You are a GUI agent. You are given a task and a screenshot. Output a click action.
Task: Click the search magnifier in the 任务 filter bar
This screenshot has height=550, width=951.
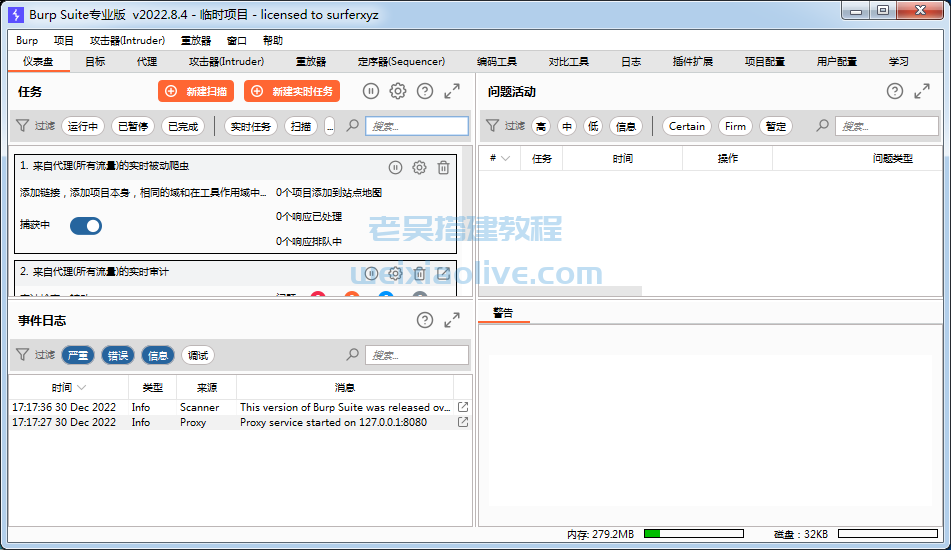coord(352,126)
